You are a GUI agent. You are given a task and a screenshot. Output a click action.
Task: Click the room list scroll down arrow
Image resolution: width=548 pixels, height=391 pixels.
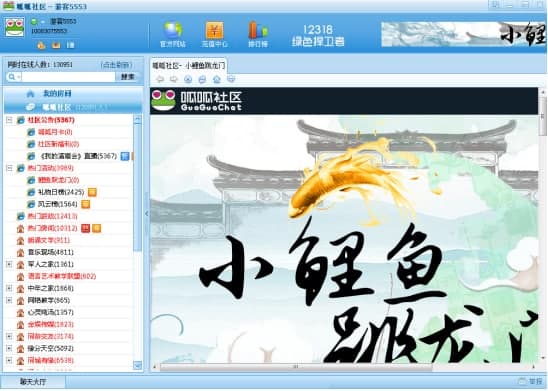tap(138, 366)
